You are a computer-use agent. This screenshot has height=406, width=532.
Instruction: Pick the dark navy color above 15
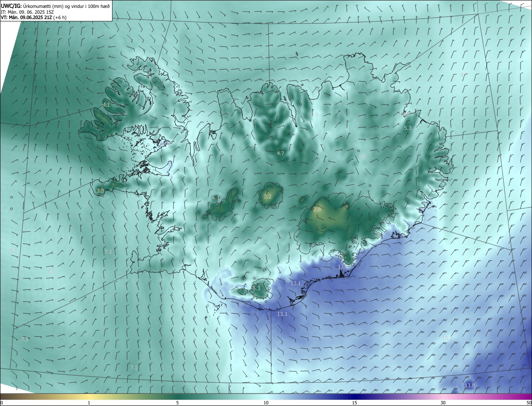point(355,396)
